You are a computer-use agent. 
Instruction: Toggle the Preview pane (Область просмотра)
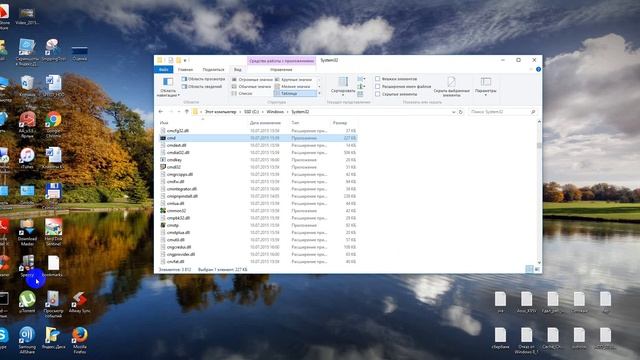pyautogui.click(x=203, y=79)
